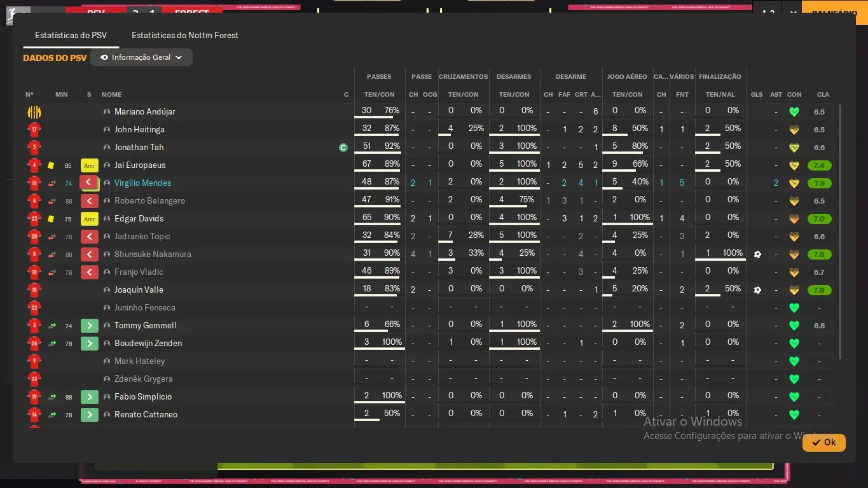868x488 pixels.
Task: Click the vertical scrollbar of the stats table
Action: click(840, 232)
